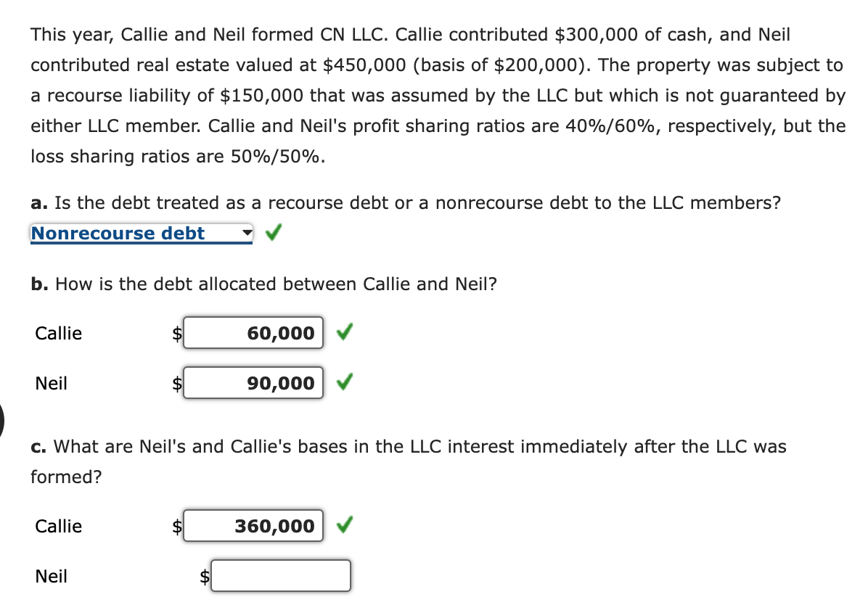Viewport: 868px width, 605px height.
Task: Click dollar sign before empty Neil field
Action: [205, 577]
